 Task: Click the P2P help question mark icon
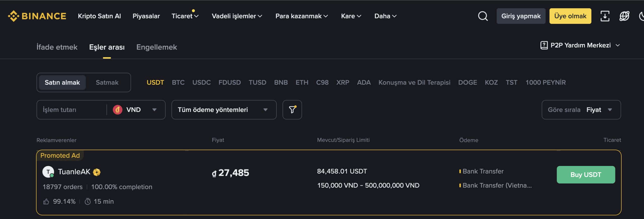tap(544, 45)
